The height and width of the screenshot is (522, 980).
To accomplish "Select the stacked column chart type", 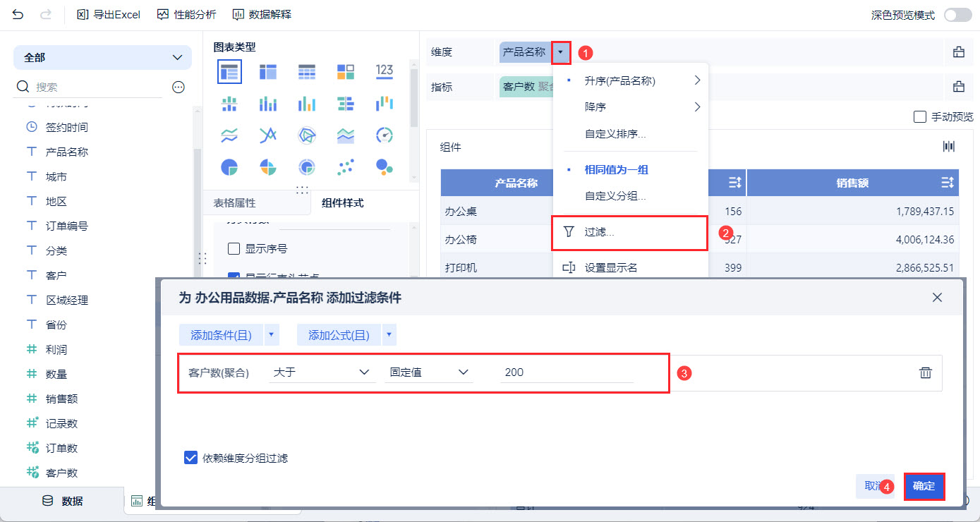I will click(268, 104).
